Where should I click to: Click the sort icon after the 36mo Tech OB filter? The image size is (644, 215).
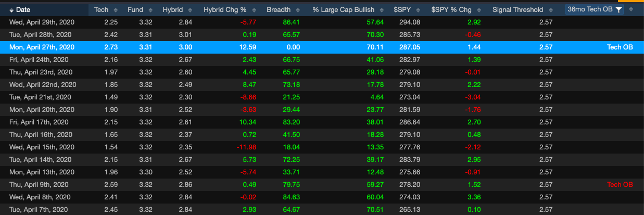coord(631,10)
